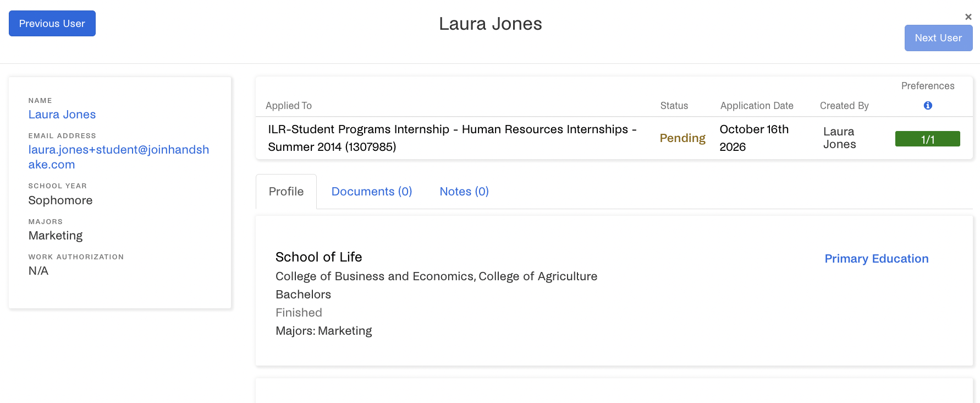This screenshot has width=980, height=403.
Task: Click the Created By Laura Jones cell
Action: pyautogui.click(x=839, y=138)
